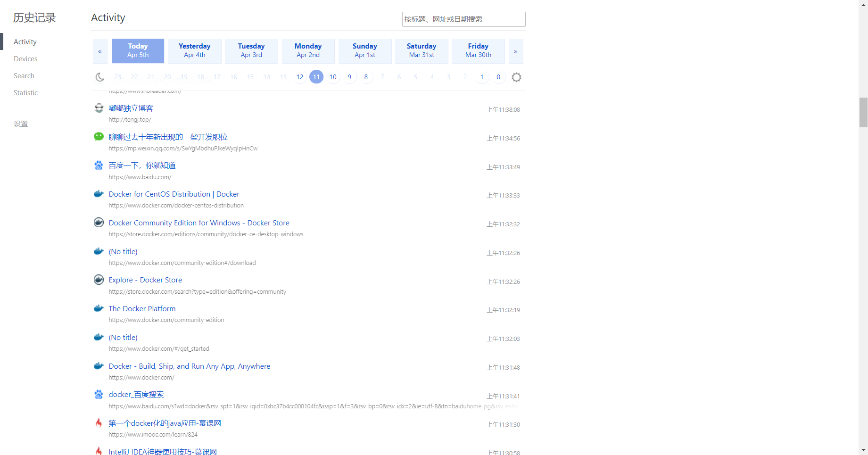Image resolution: width=868 pixels, height=455 pixels.
Task: Jump to hour 9 on the timeline
Action: coord(349,77)
